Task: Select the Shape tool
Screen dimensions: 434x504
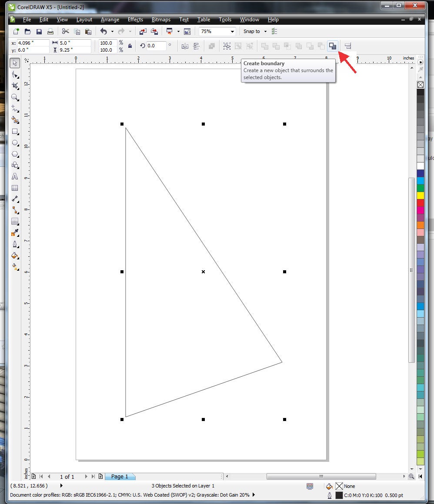Action: click(x=15, y=74)
